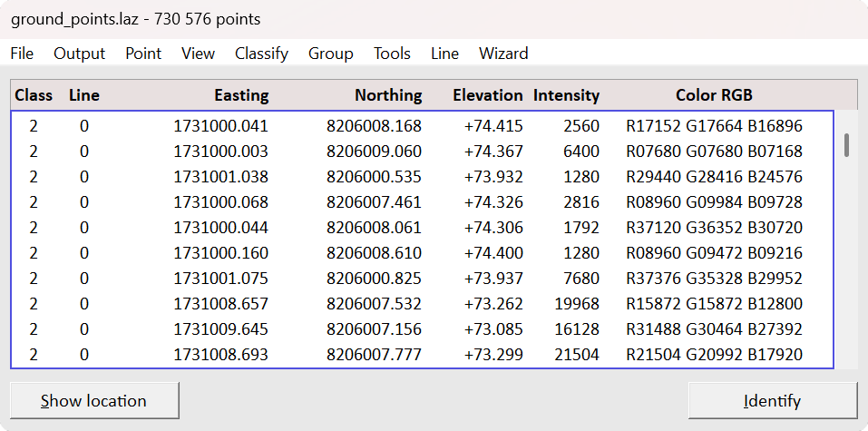This screenshot has height=431, width=868.
Task: Select easting value 1731000.003
Action: pos(221,152)
